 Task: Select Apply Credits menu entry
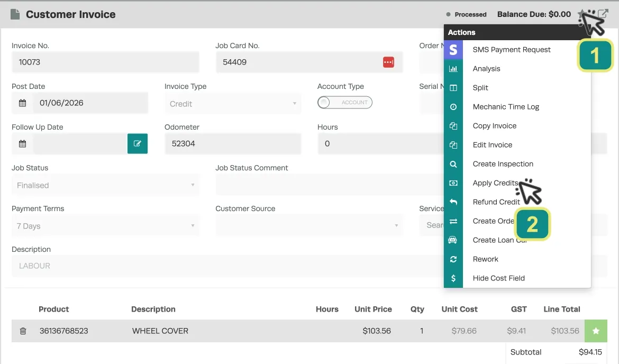pos(495,183)
